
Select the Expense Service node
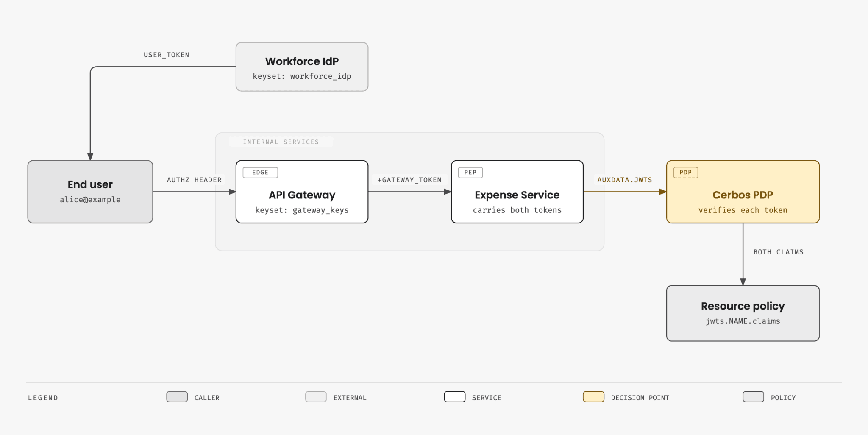517,192
